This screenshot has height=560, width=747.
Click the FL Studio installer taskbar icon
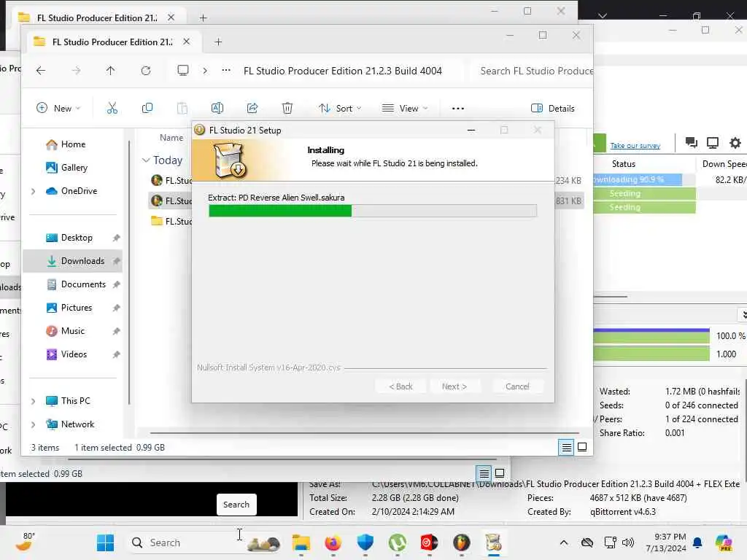coord(494,542)
